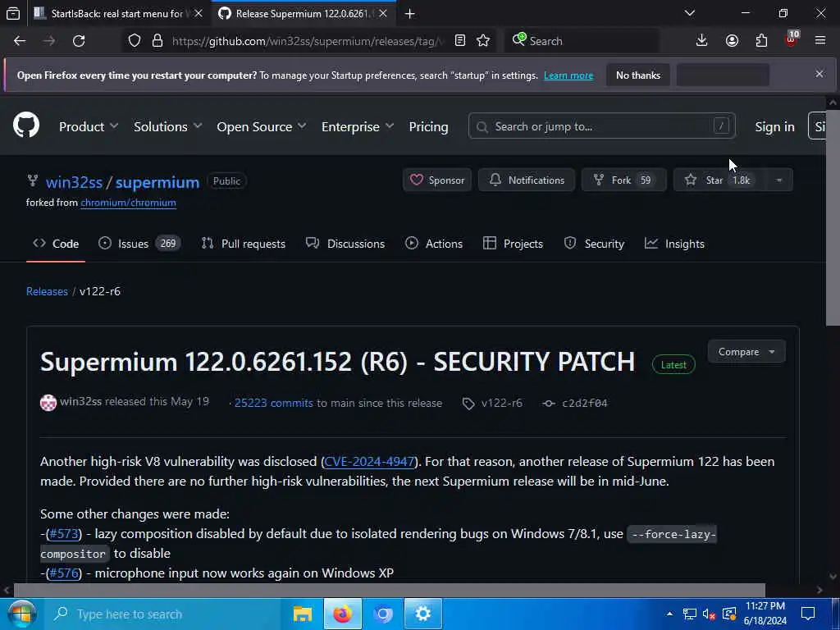
Task: Open uBlock extension icon with badge 10
Action: 792,39
